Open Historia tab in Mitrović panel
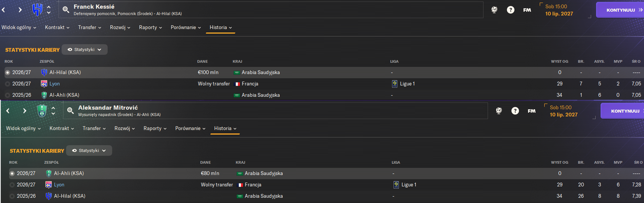The height and width of the screenshot is (203, 644). (225, 128)
